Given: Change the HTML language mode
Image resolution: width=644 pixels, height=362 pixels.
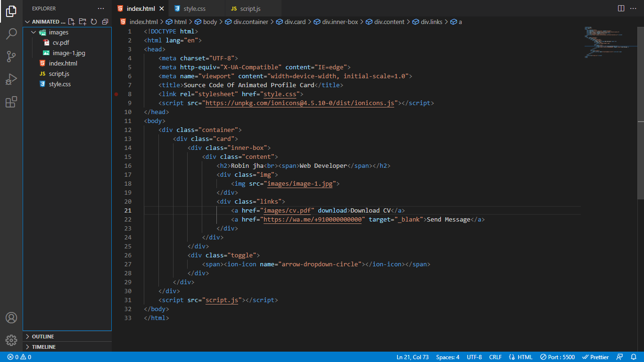Looking at the screenshot, I should 525,357.
